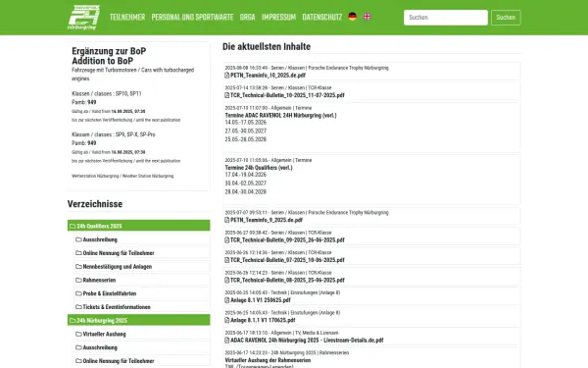Click folder icon of 24h Nürburgring 2025
The height and width of the screenshot is (368, 588).
point(73,320)
